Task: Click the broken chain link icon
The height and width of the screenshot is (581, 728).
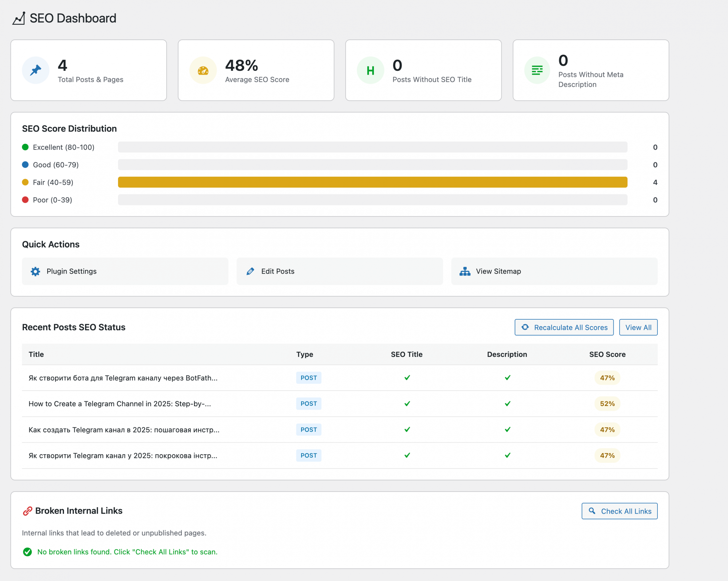Action: coord(27,511)
